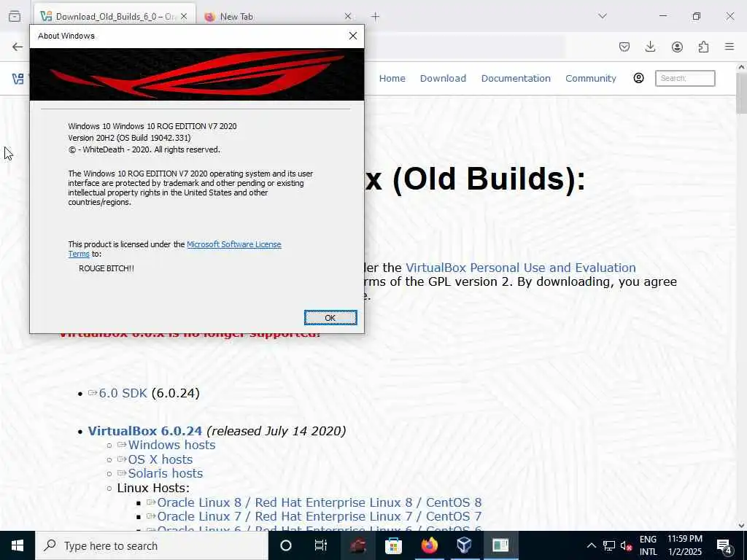Open the notifications action center

(724, 545)
